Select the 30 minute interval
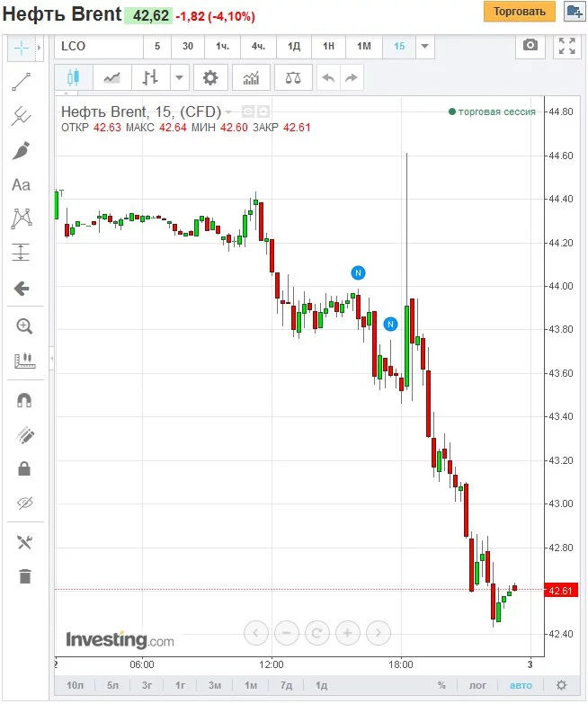This screenshot has height=704, width=588. click(188, 47)
